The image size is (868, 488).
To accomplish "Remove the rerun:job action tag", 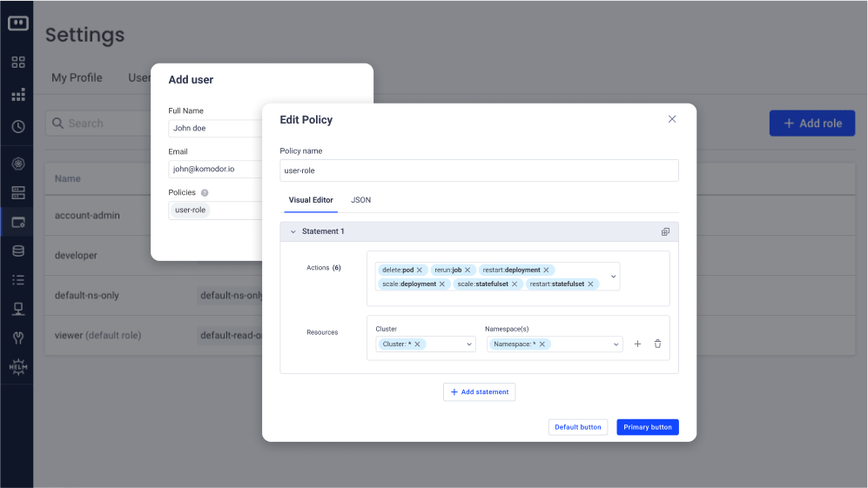I will (468, 270).
